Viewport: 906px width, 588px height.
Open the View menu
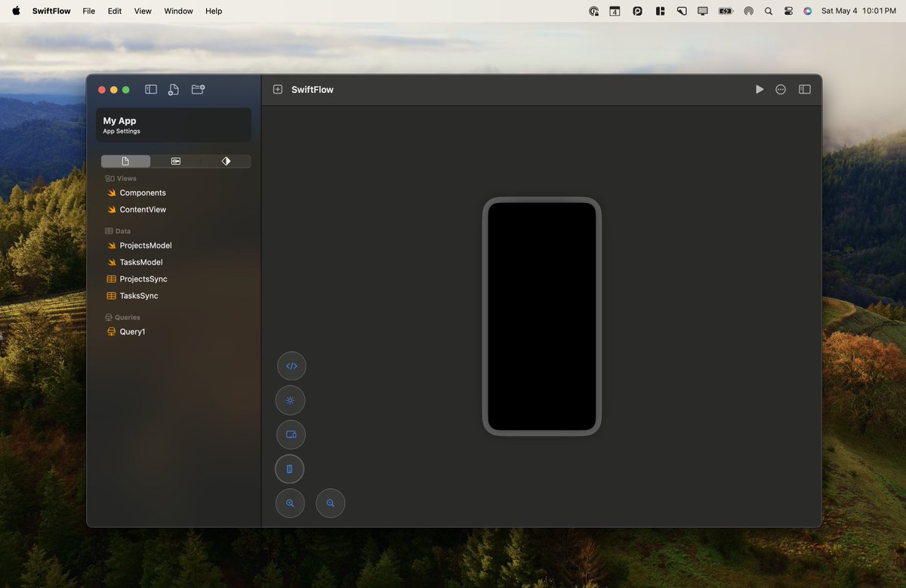143,11
